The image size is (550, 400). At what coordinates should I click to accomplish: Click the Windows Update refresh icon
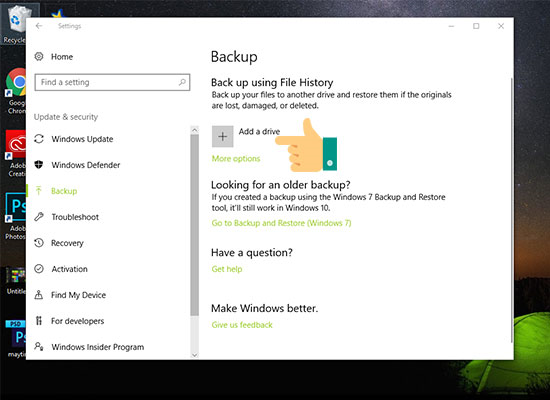pos(39,139)
